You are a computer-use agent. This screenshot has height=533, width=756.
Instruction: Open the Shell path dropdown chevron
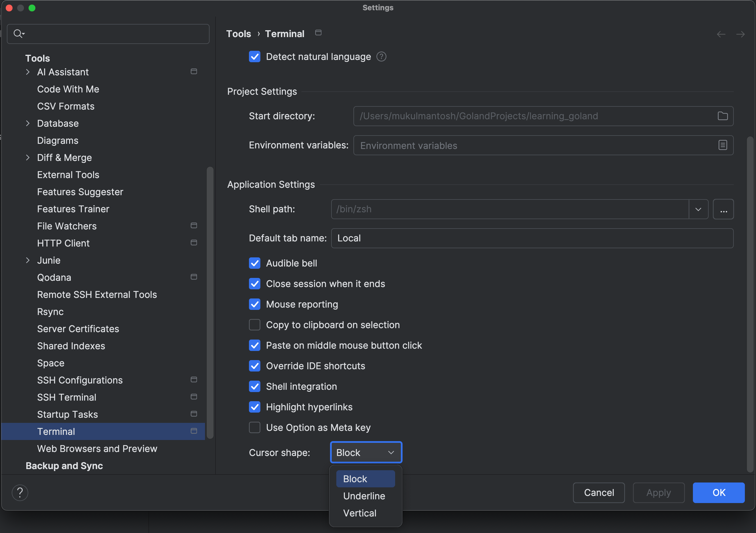pos(698,209)
